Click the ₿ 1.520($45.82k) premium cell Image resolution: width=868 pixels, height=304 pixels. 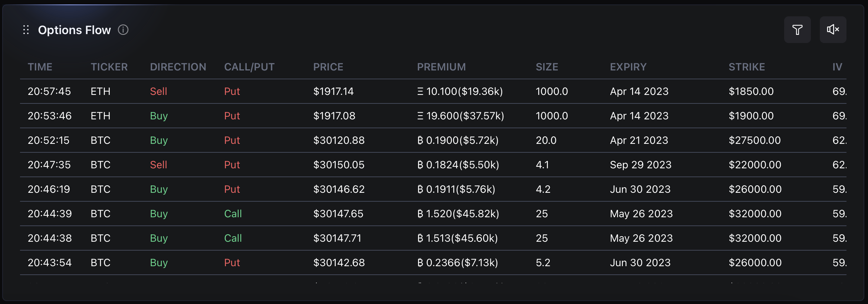coord(458,214)
